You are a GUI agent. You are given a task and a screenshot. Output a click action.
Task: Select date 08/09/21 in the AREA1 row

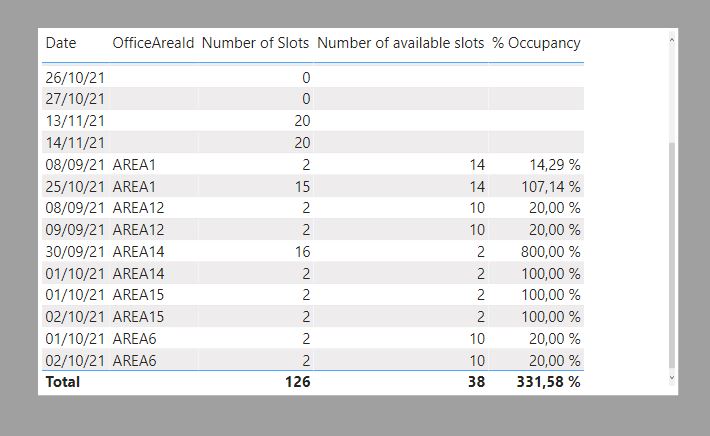(75, 165)
